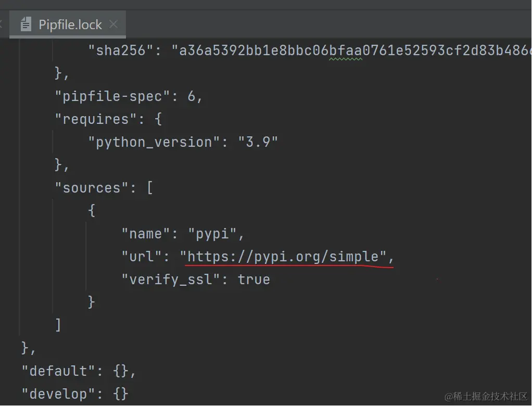Viewport: 532px width, 406px height.
Task: Click the opening bracket after "sources"
Action: 150,187
